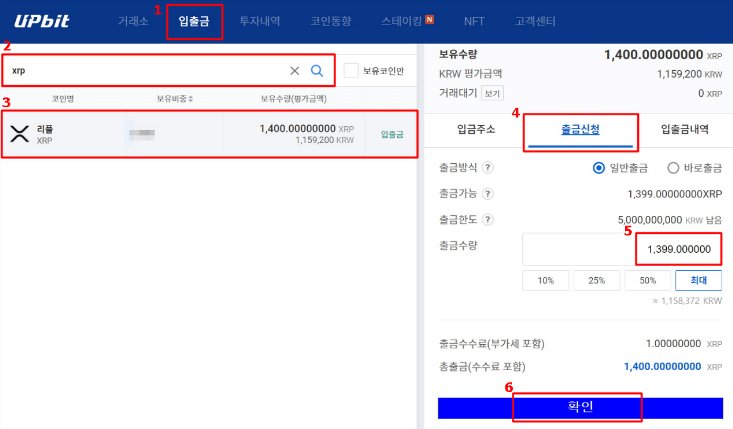Click the magnifier search icon
Screen dimensions: 733x429
pos(317,71)
